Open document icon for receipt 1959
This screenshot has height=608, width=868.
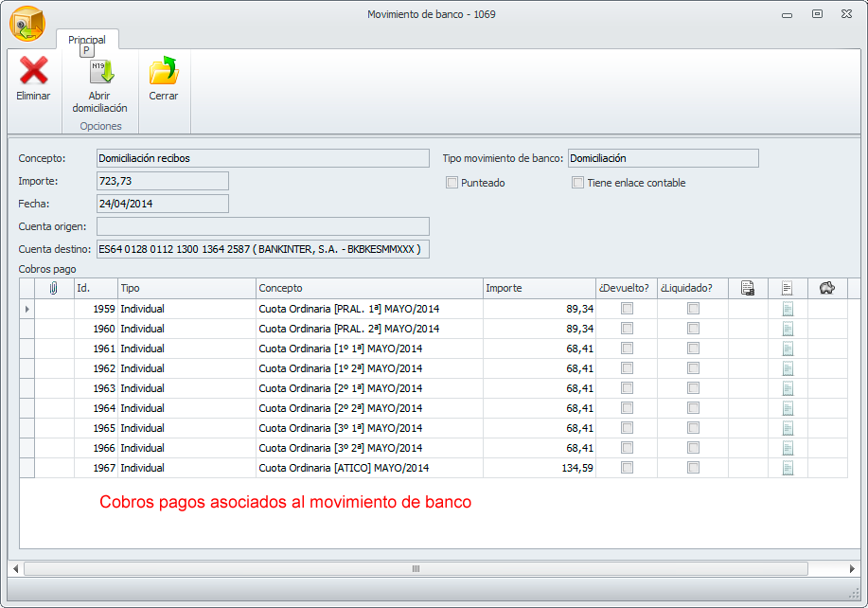[787, 309]
